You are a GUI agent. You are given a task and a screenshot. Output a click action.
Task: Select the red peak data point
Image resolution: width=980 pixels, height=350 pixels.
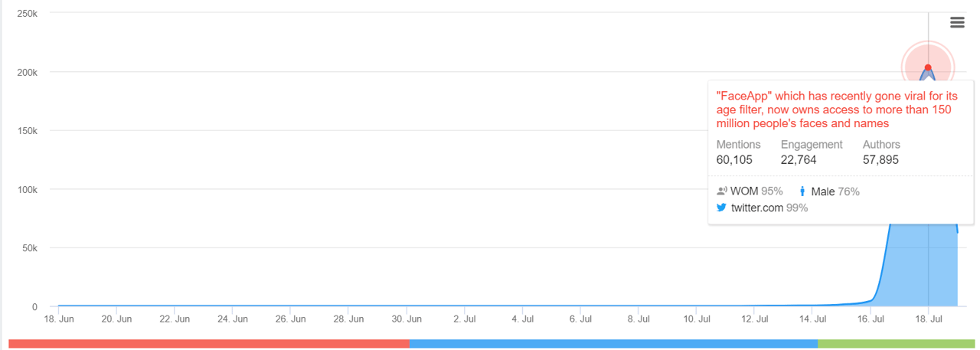coord(928,67)
